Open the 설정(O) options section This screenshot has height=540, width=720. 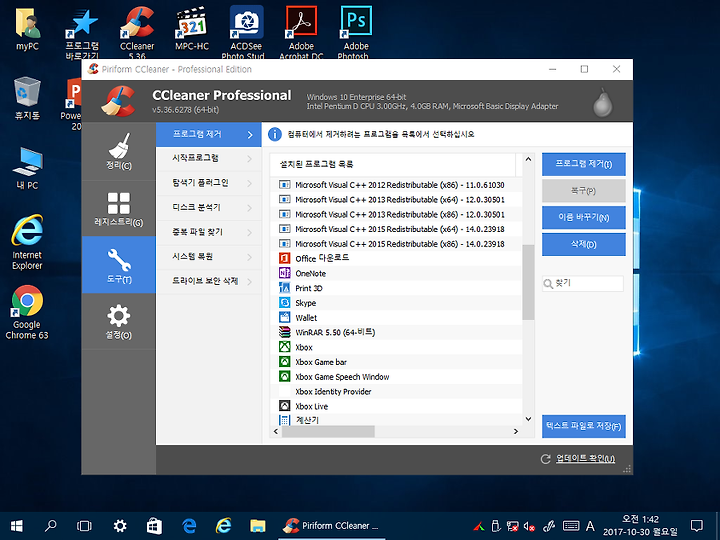119,321
